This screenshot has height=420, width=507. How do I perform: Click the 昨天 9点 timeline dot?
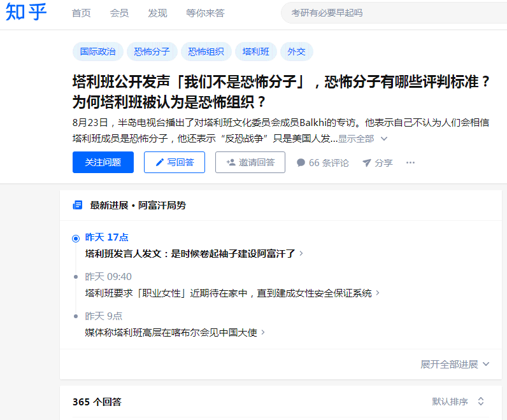coord(76,316)
